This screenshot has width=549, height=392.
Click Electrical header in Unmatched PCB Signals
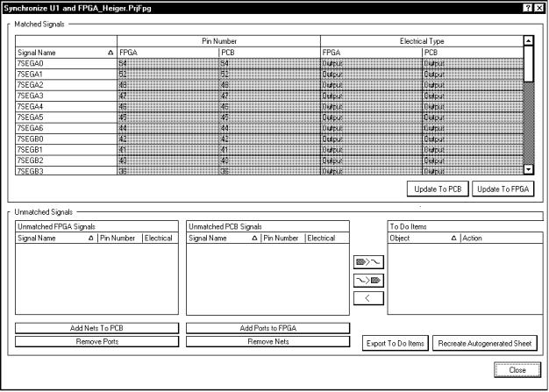327,238
